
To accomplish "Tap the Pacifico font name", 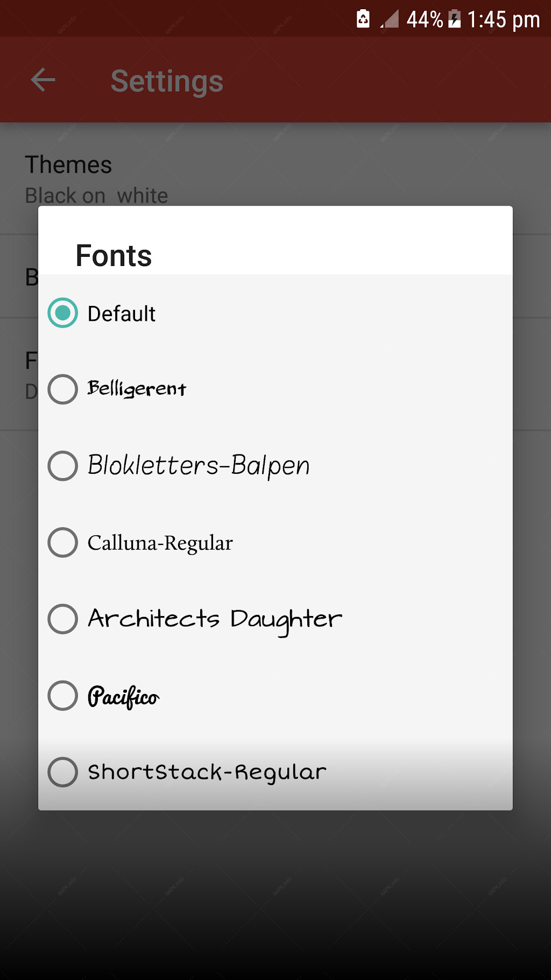I will 123,697.
